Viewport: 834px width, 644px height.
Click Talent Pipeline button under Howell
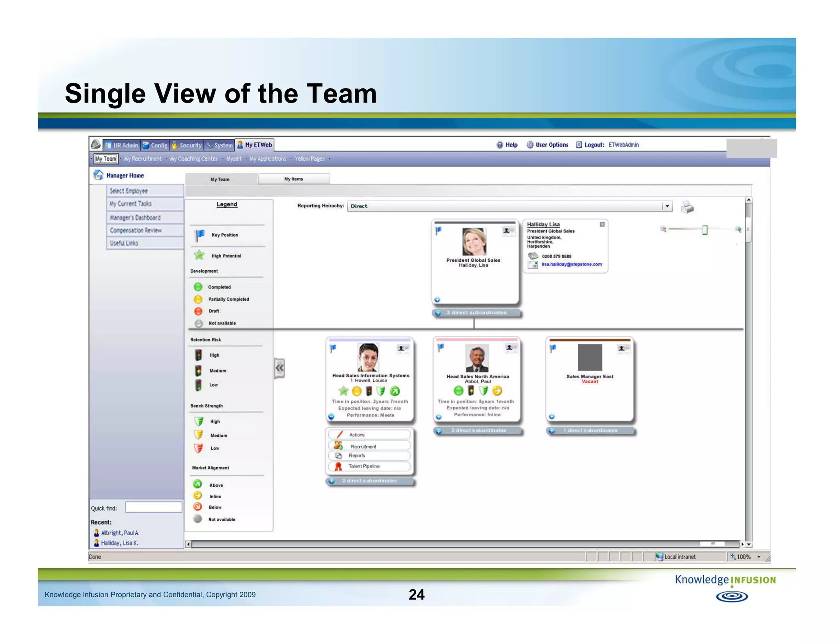[369, 467]
